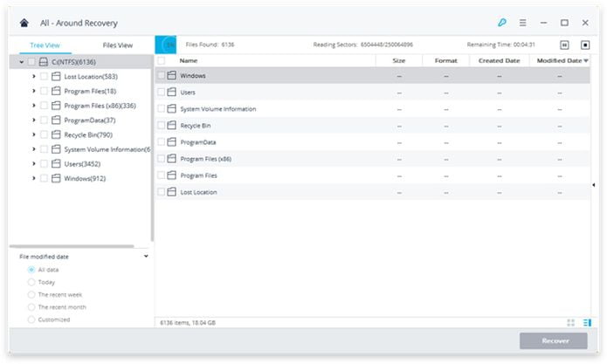Screen dimensions: 607x364
Task: Select the Today radio button
Action: coord(31,282)
